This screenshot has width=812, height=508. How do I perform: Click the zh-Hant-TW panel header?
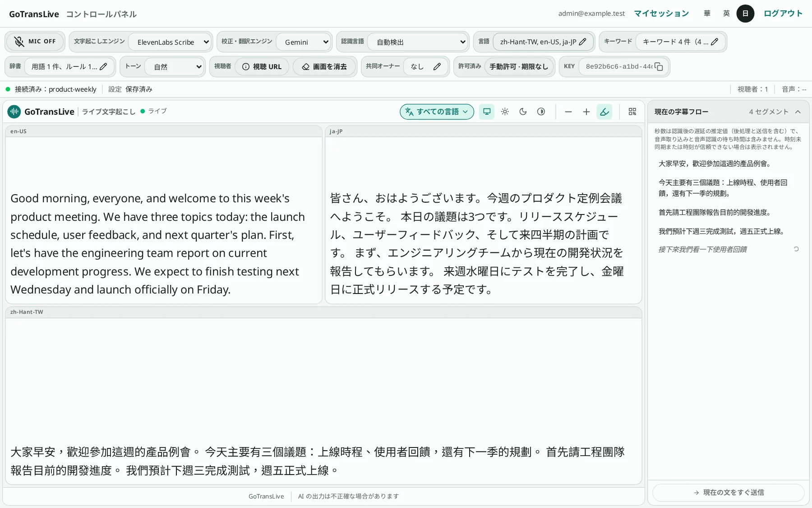click(x=323, y=312)
